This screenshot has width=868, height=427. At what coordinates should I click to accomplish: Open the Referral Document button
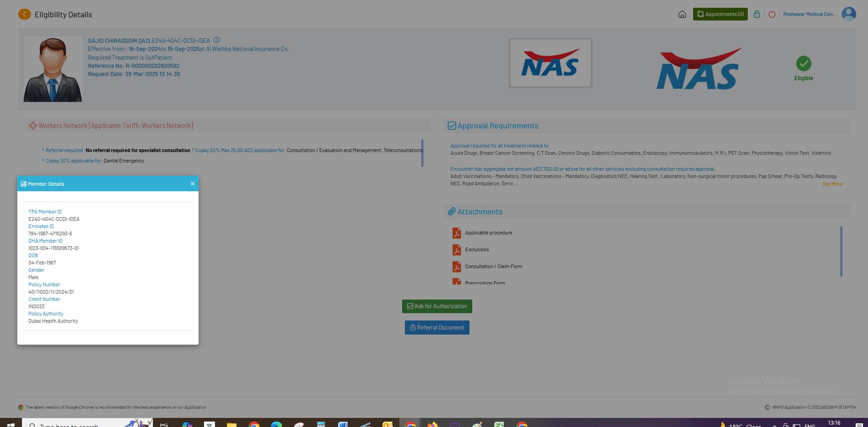click(437, 328)
